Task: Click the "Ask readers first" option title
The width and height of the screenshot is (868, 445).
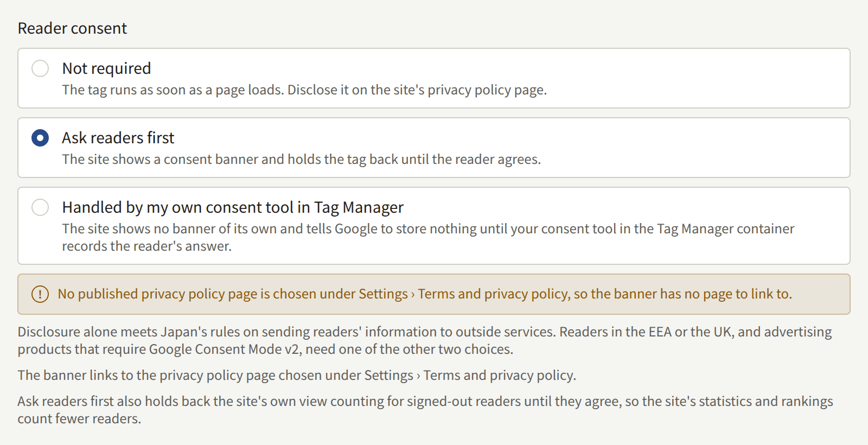Action: point(118,138)
